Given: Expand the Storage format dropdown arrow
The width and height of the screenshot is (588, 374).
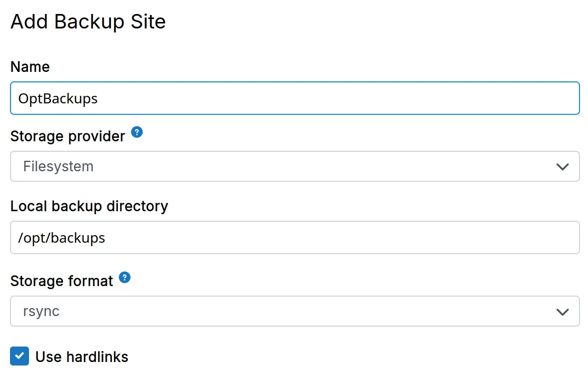Looking at the screenshot, I should point(562,312).
